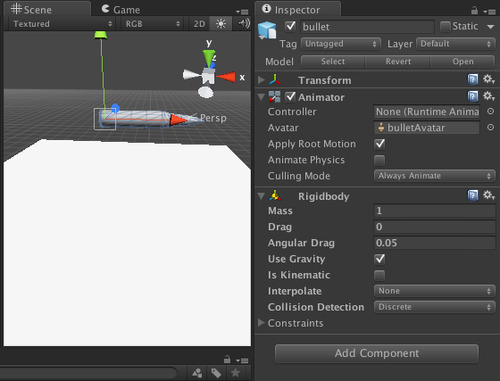
Task: Click the green Y axis gizmo cone
Action: click(209, 58)
